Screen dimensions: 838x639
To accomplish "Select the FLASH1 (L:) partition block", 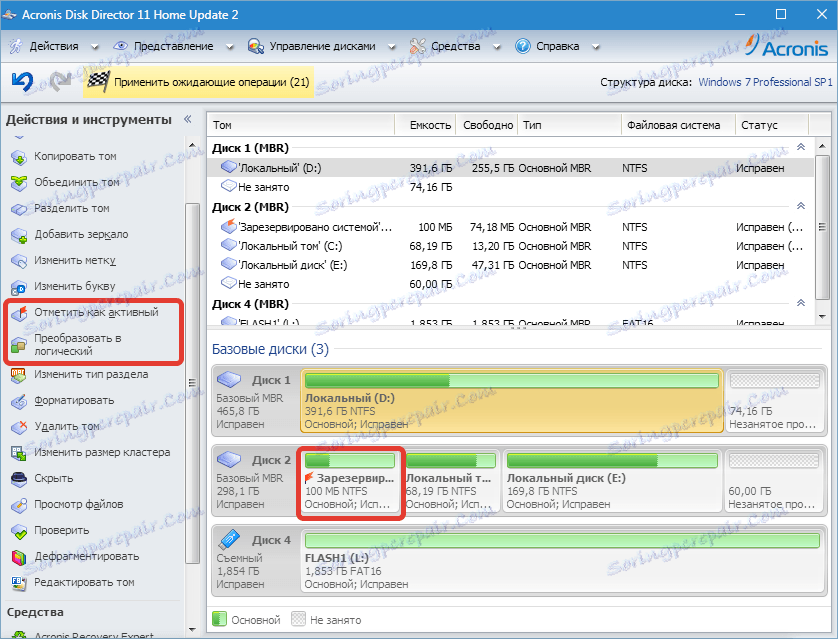I will [x=562, y=561].
